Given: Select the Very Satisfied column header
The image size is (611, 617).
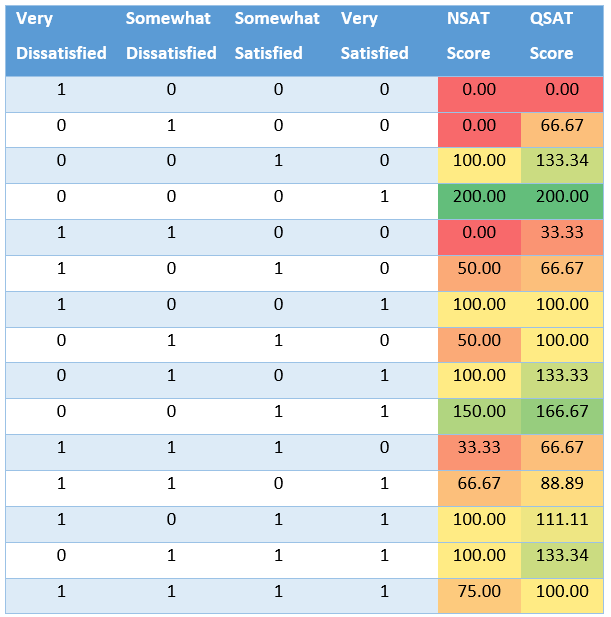Looking at the screenshot, I should click(x=374, y=37).
